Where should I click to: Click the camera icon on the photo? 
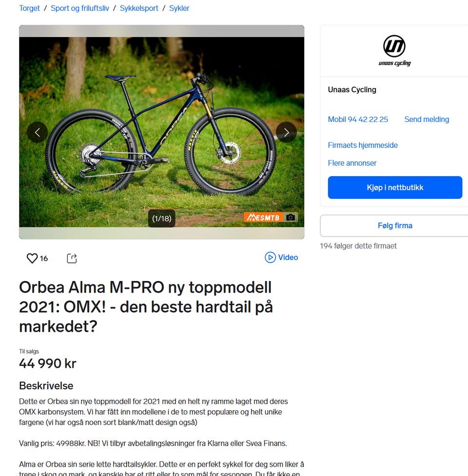(291, 218)
